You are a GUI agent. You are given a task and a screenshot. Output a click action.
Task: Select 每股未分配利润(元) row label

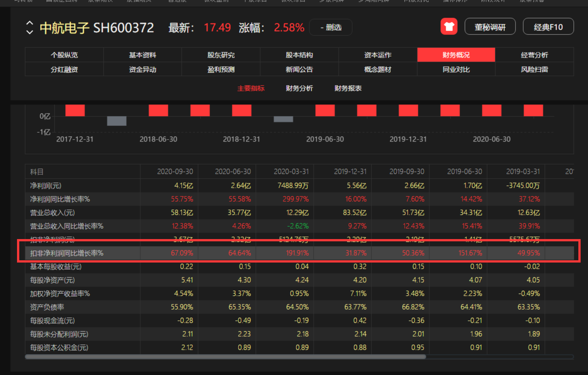coord(59,334)
